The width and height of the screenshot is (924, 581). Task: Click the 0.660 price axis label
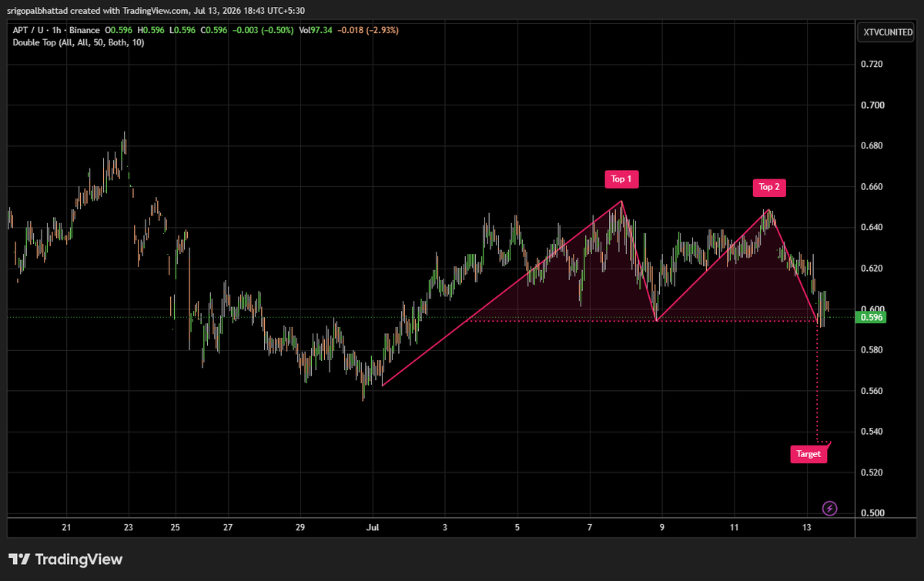872,187
